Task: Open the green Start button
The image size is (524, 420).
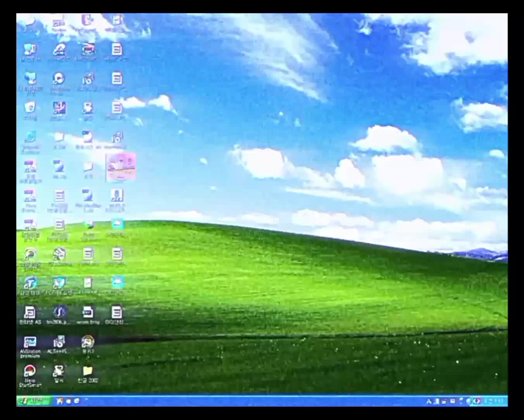Action: pyautogui.click(x=33, y=401)
